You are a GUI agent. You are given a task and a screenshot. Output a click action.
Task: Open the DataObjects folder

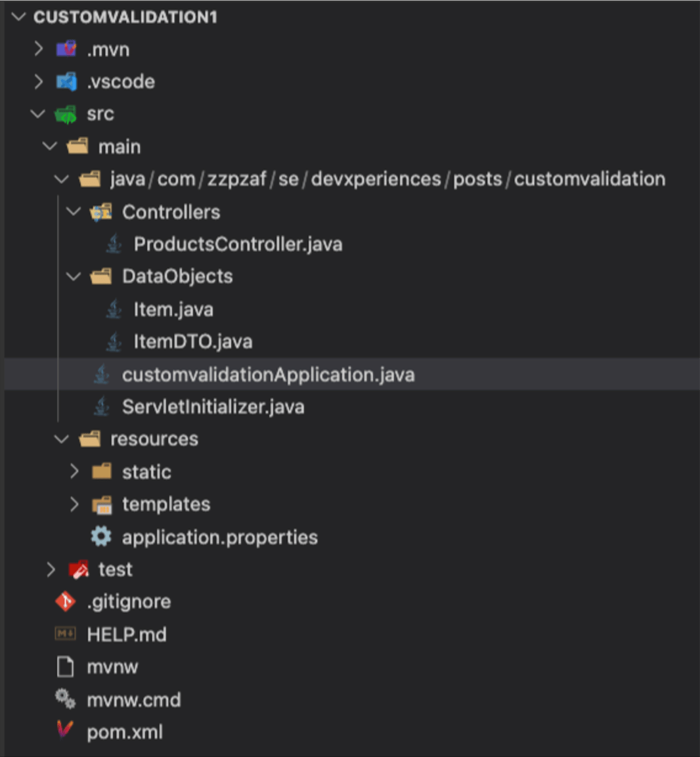click(177, 276)
